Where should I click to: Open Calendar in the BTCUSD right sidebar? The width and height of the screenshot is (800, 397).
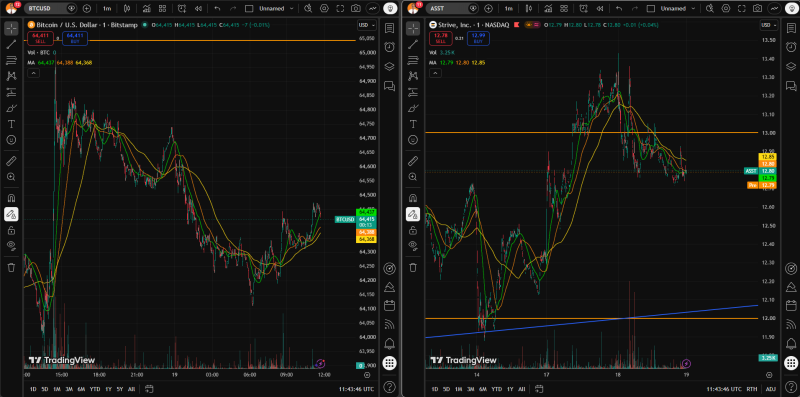(x=389, y=305)
